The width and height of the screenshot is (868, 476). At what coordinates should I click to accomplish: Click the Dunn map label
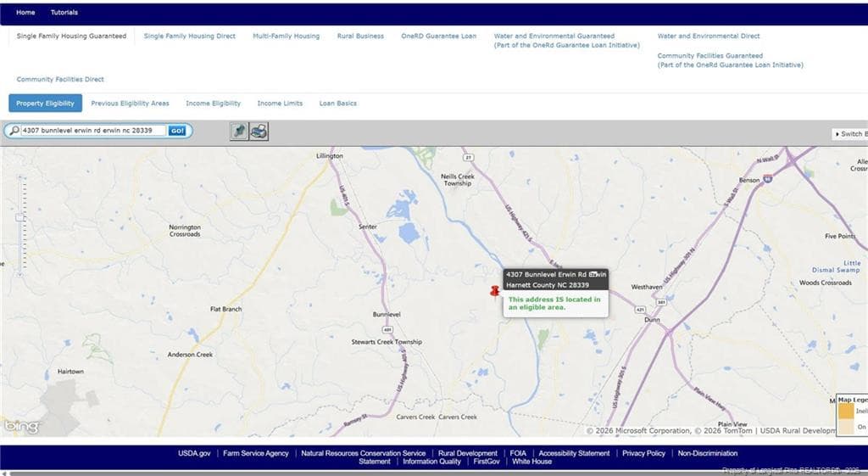652,320
